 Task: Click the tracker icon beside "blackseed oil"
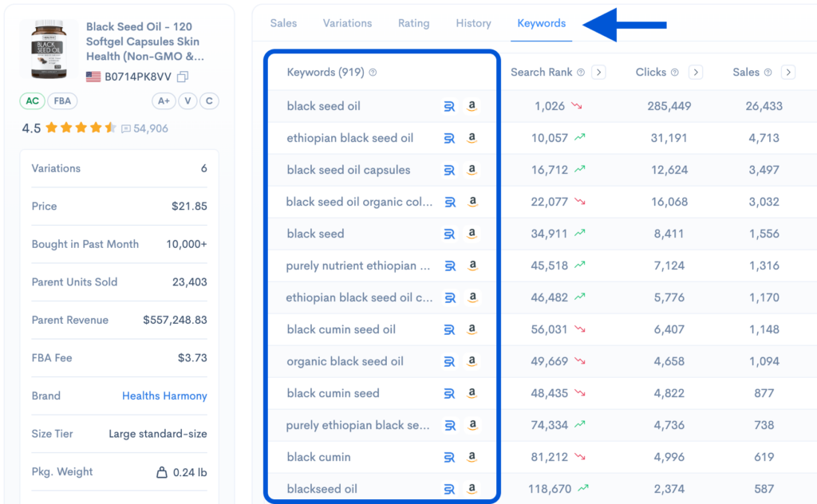click(x=449, y=489)
